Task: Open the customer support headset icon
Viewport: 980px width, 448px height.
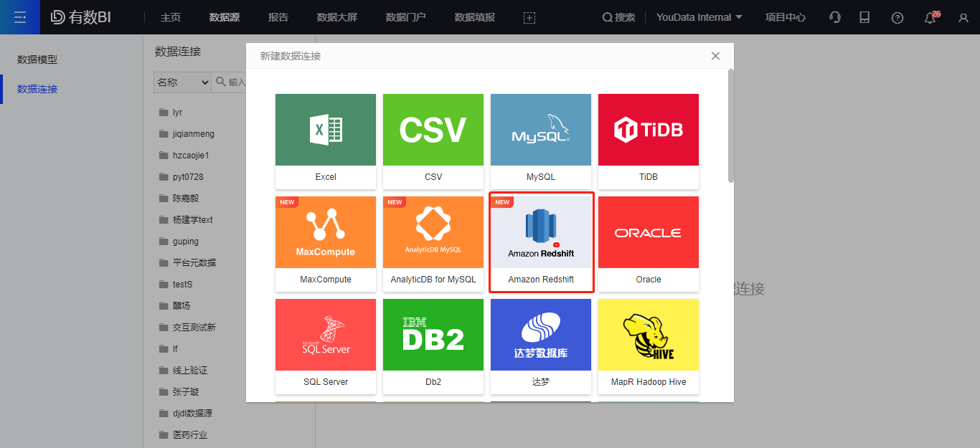Action: (x=835, y=17)
